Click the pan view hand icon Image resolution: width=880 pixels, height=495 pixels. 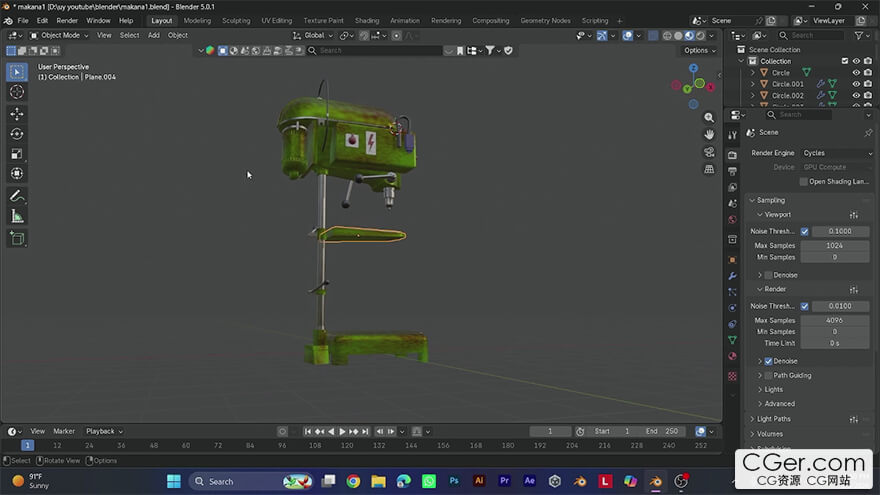(709, 135)
